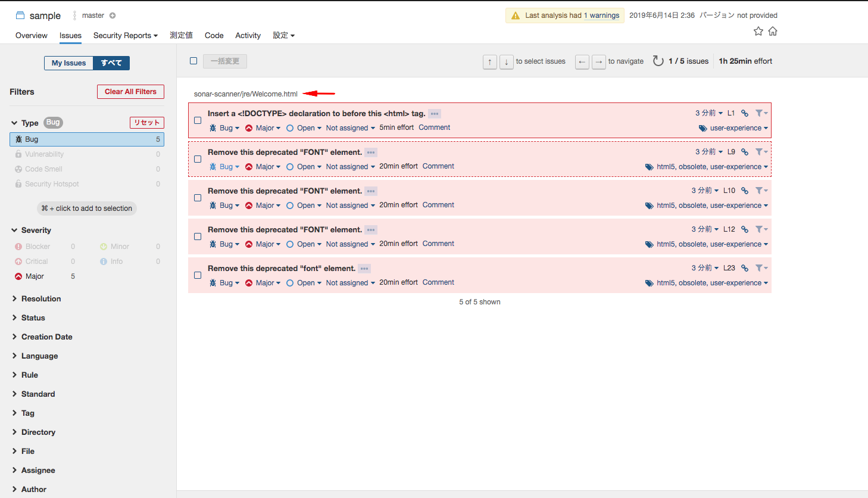Click the warning icon in analysis alert

click(x=516, y=15)
